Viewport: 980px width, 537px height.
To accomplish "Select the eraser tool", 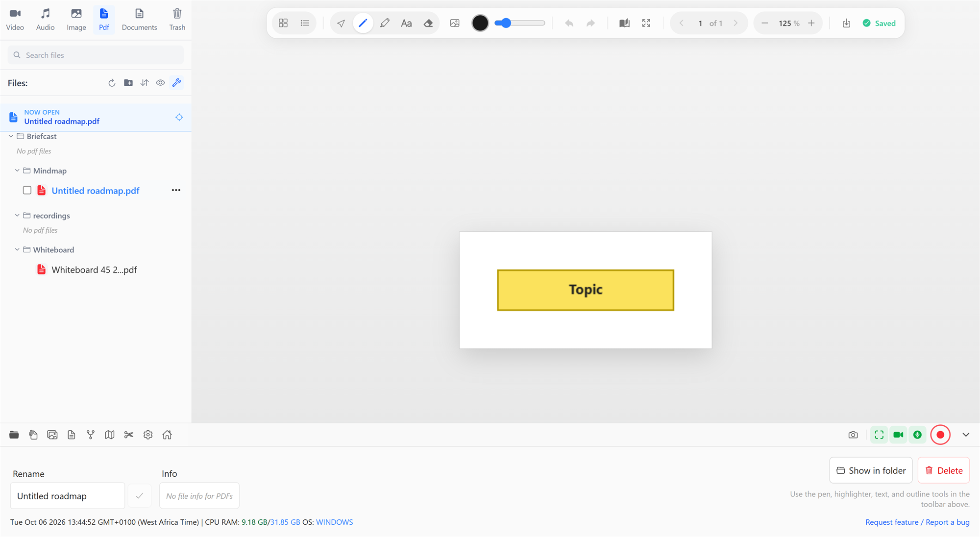I will pyautogui.click(x=428, y=23).
